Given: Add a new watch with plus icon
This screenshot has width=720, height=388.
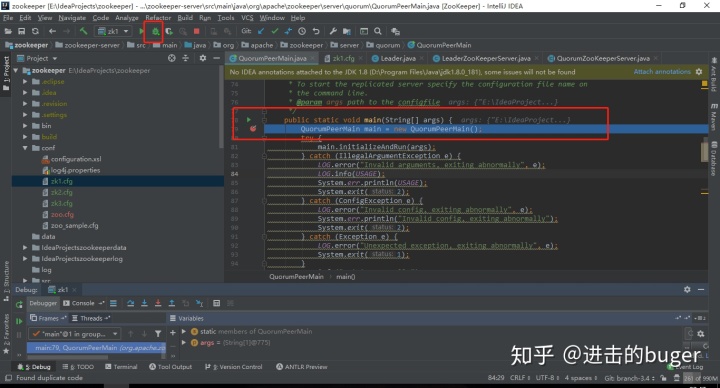Looking at the screenshot, I should [173, 332].
